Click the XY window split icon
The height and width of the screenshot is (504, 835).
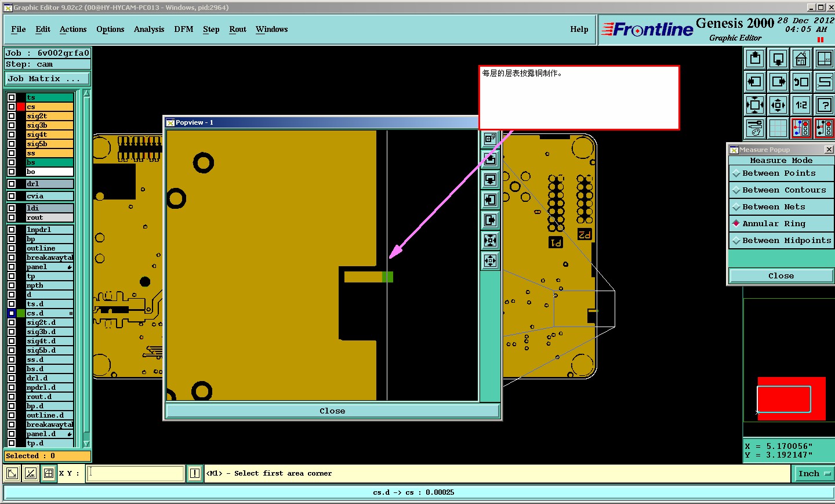(824, 59)
